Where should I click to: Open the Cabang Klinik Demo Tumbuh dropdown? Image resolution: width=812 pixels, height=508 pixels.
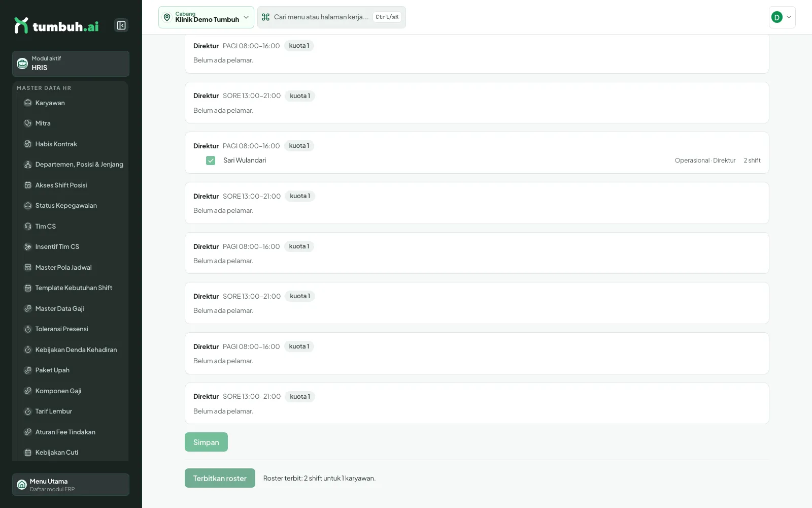point(206,17)
